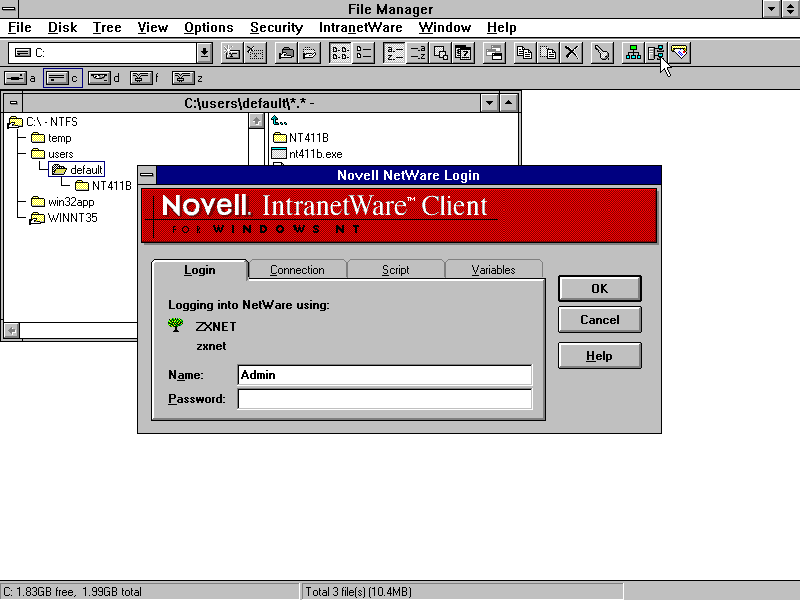Open the C:\users\default window control menu

tap(13, 103)
